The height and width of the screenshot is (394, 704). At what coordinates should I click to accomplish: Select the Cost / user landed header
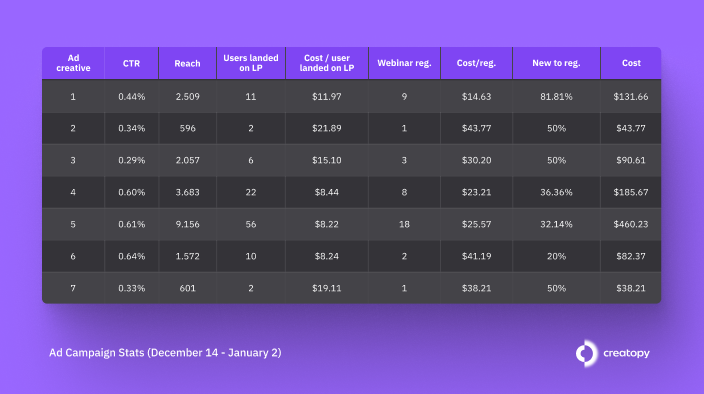click(327, 63)
